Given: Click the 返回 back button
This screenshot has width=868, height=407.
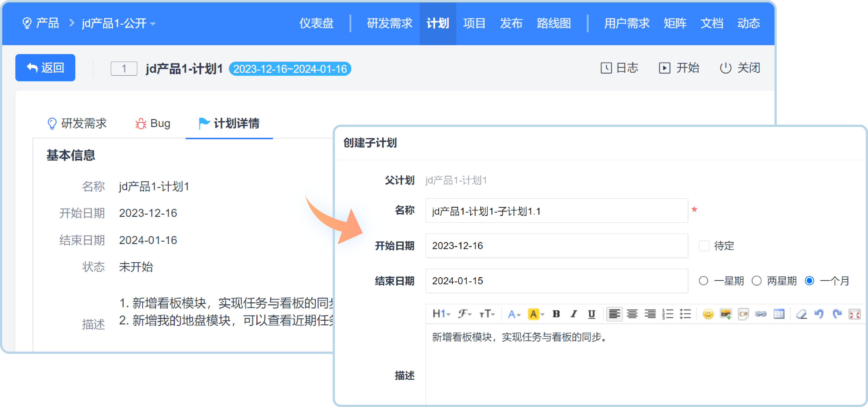Looking at the screenshot, I should tap(45, 68).
